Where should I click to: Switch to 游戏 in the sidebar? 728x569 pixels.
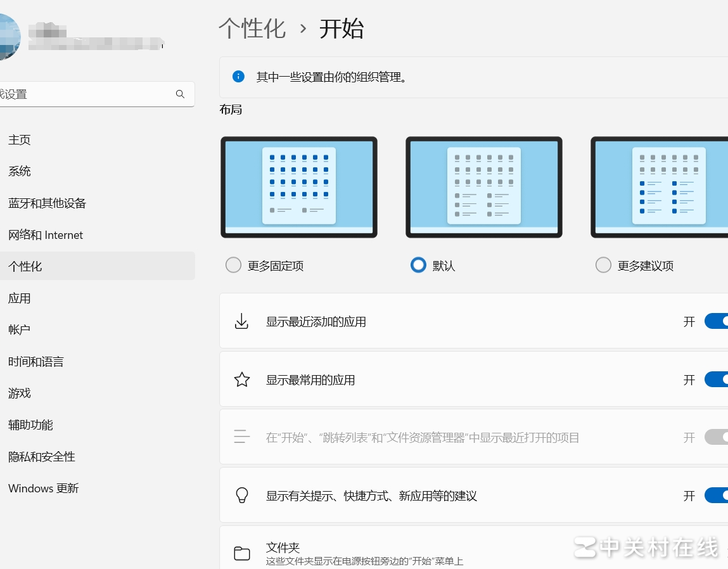click(20, 393)
